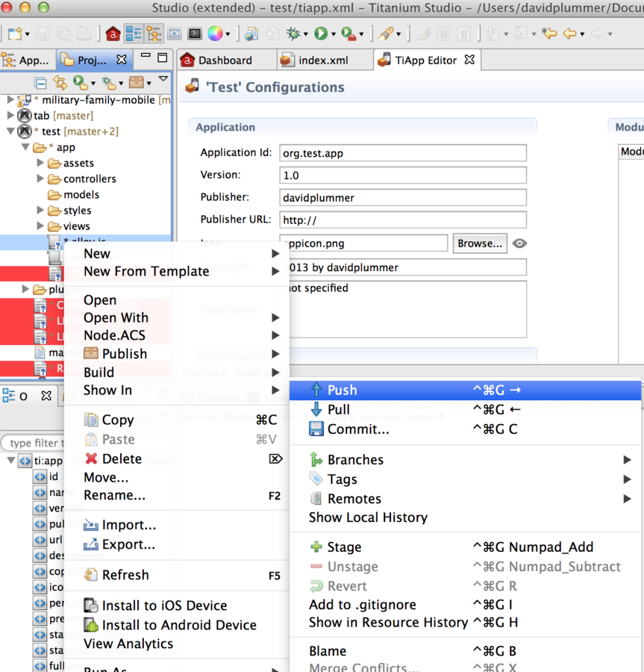644x672 pixels.
Task: Click the red Delete X icon
Action: pos(91,458)
